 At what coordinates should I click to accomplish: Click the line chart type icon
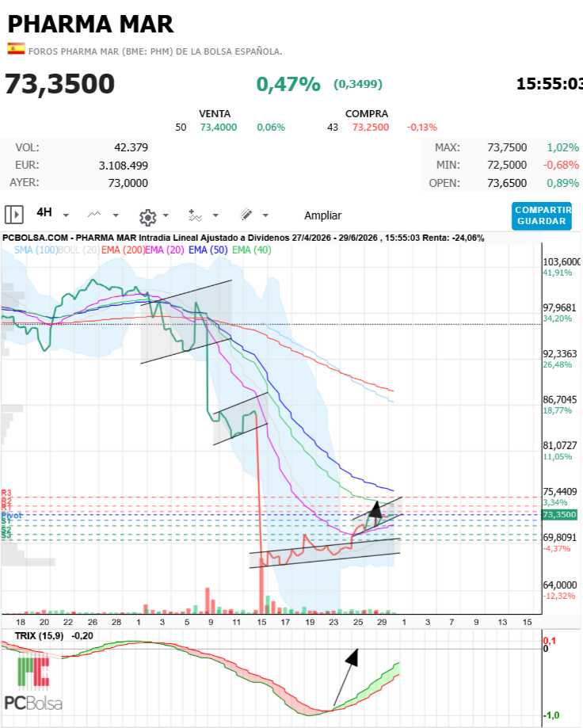(x=94, y=215)
